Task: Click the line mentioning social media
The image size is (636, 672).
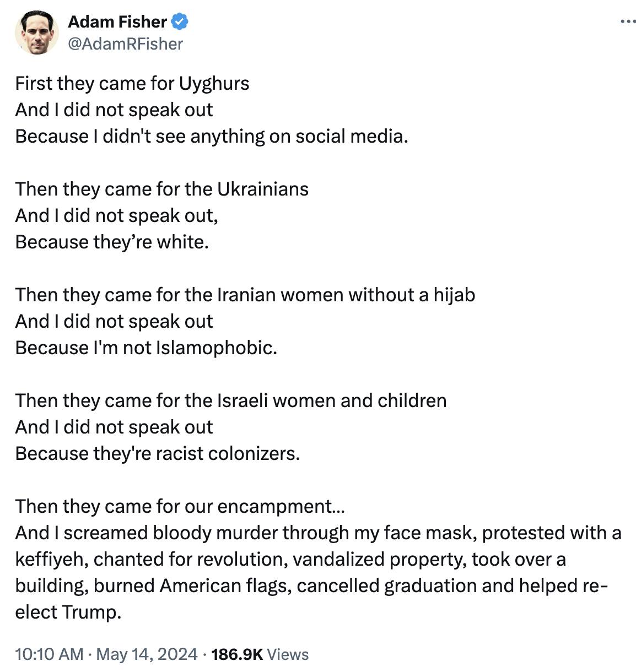Action: (212, 137)
